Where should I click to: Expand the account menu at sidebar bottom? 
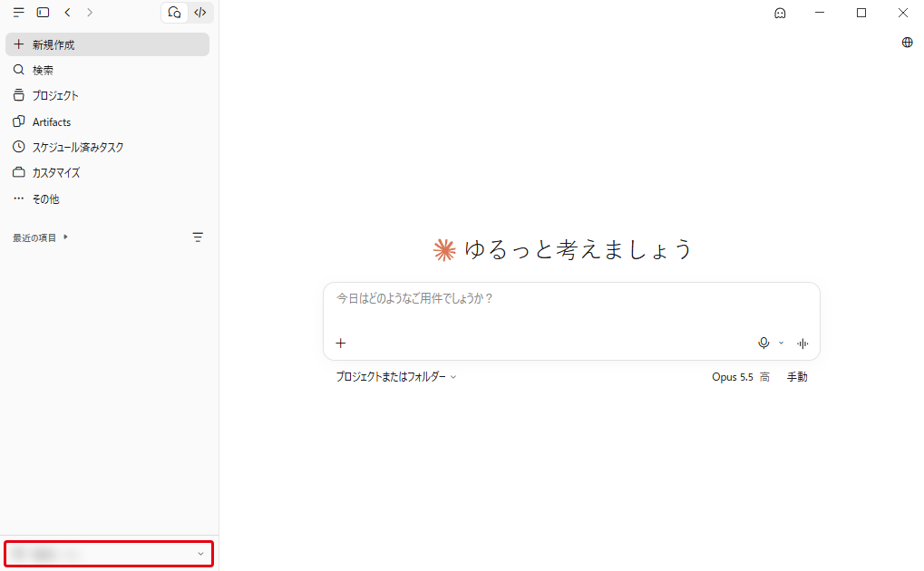point(109,554)
